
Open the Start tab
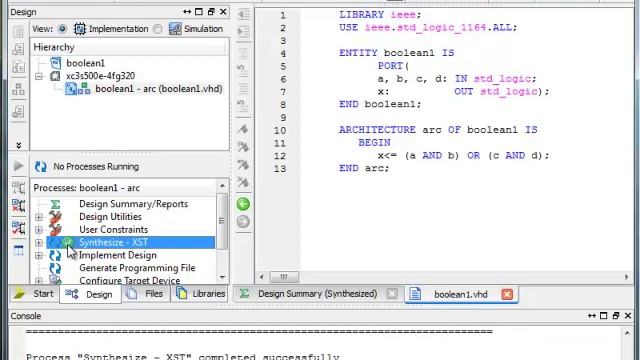[x=34, y=294]
